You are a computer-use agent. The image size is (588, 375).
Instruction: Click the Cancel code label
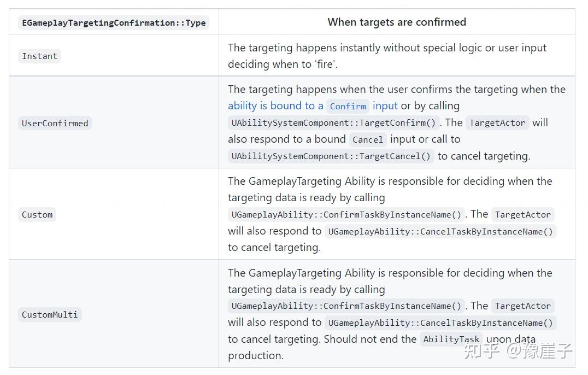(368, 139)
